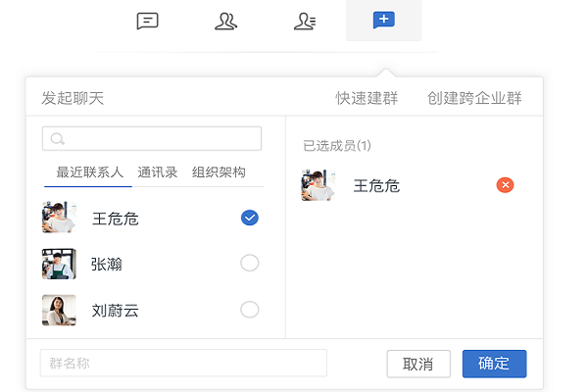Viewport: 588px width, 392px height.
Task: Click the 创建跨企业群 link
Action: tap(474, 98)
